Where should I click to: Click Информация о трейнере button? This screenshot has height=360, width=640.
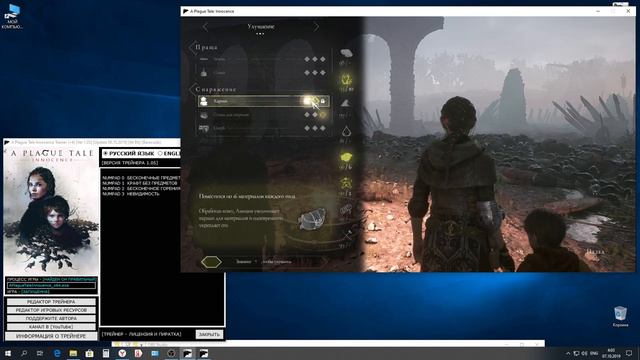(x=51, y=336)
